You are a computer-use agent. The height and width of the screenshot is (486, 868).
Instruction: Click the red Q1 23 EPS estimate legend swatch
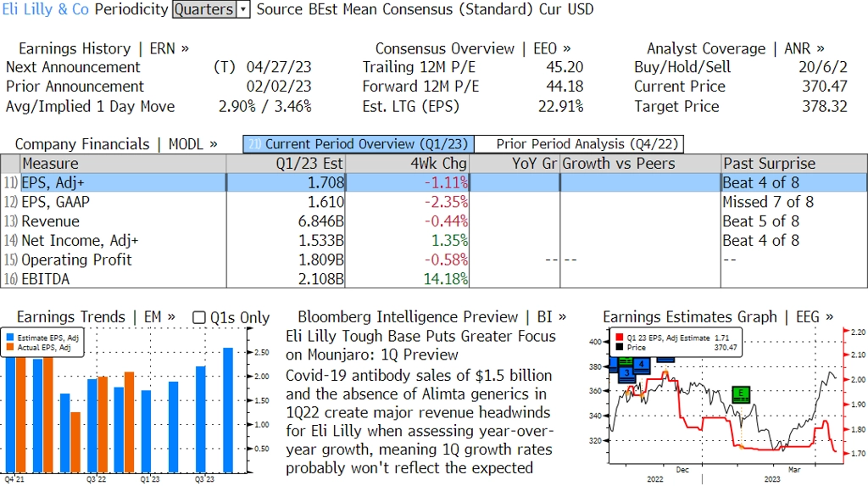(619, 338)
